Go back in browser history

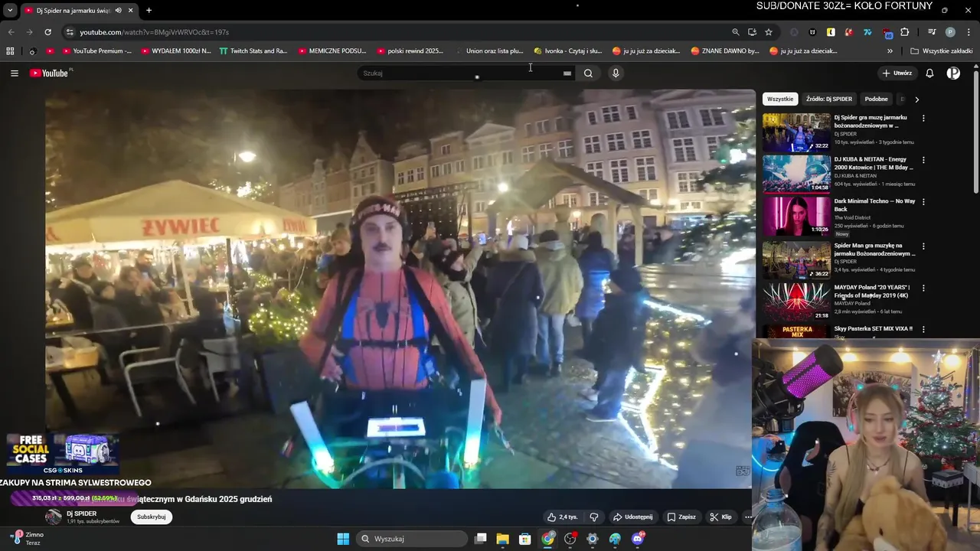pos(11,32)
